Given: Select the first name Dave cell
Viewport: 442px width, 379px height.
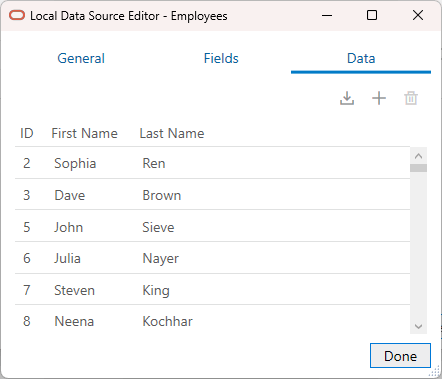Looking at the screenshot, I should (x=70, y=195).
